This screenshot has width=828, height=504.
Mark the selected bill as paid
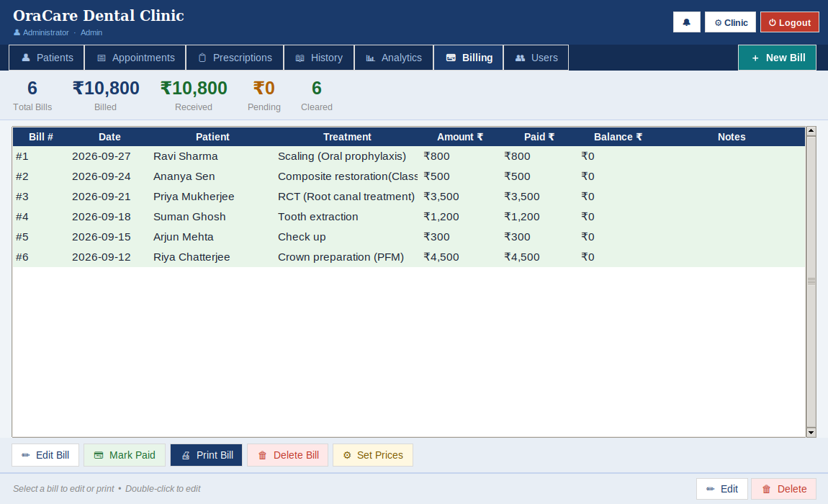[125, 455]
